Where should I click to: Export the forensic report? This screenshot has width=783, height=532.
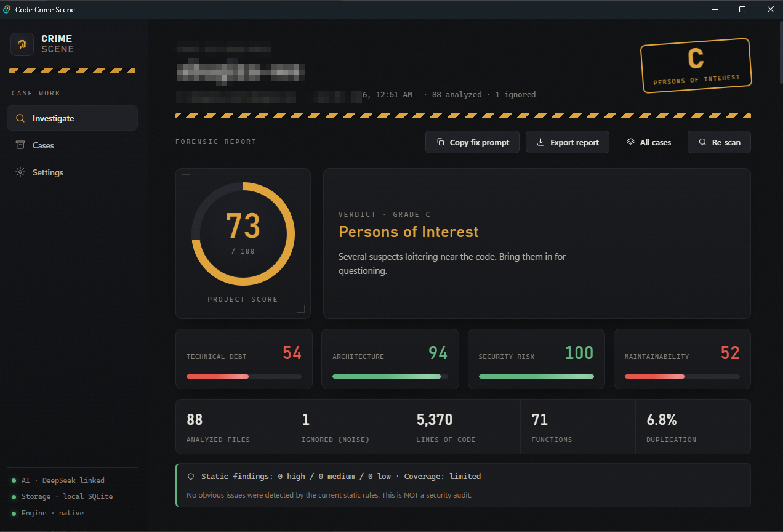click(568, 142)
